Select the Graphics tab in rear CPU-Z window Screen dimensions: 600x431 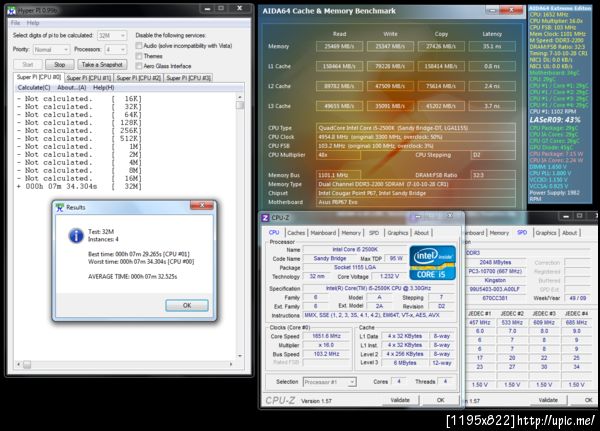(546, 233)
